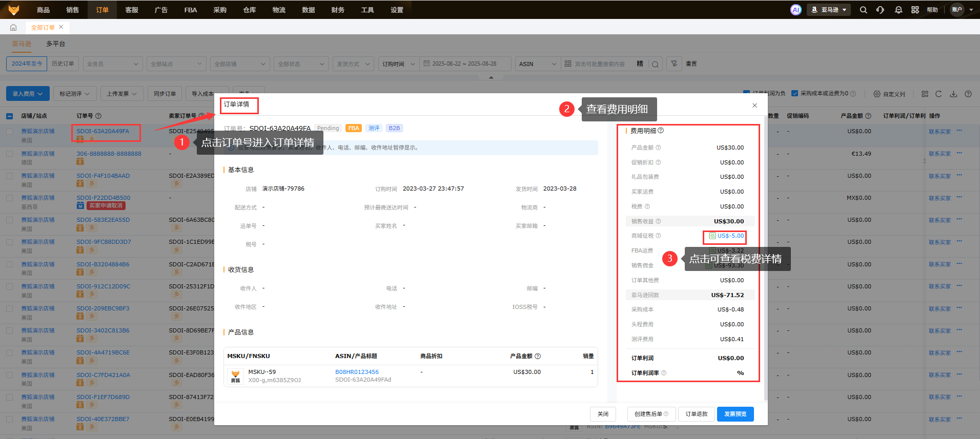
Task: Click the help icon next to 订单号 column header
Action: [98, 116]
